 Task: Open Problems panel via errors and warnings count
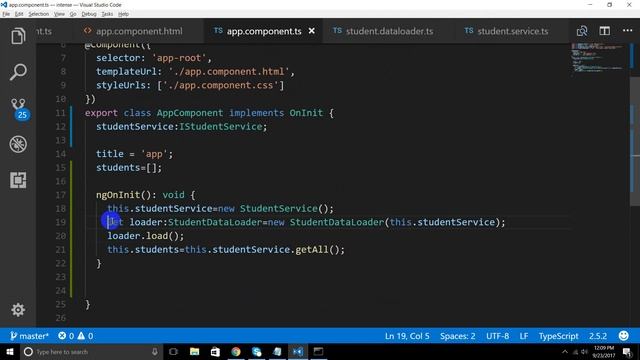(76, 336)
